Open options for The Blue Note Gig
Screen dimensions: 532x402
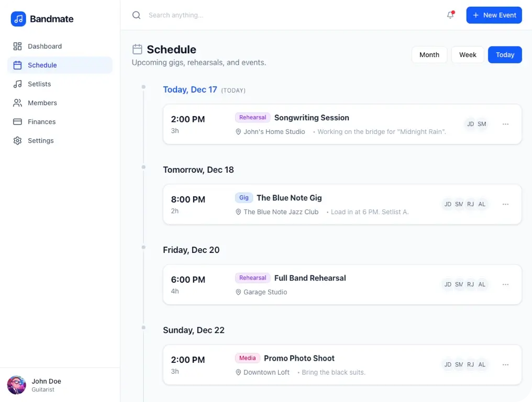(x=505, y=204)
